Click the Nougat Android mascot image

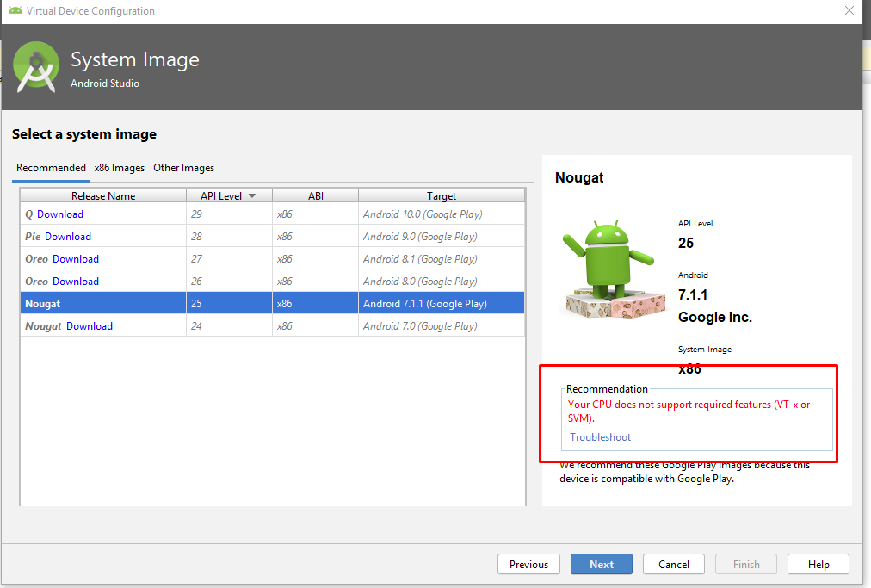tap(614, 269)
